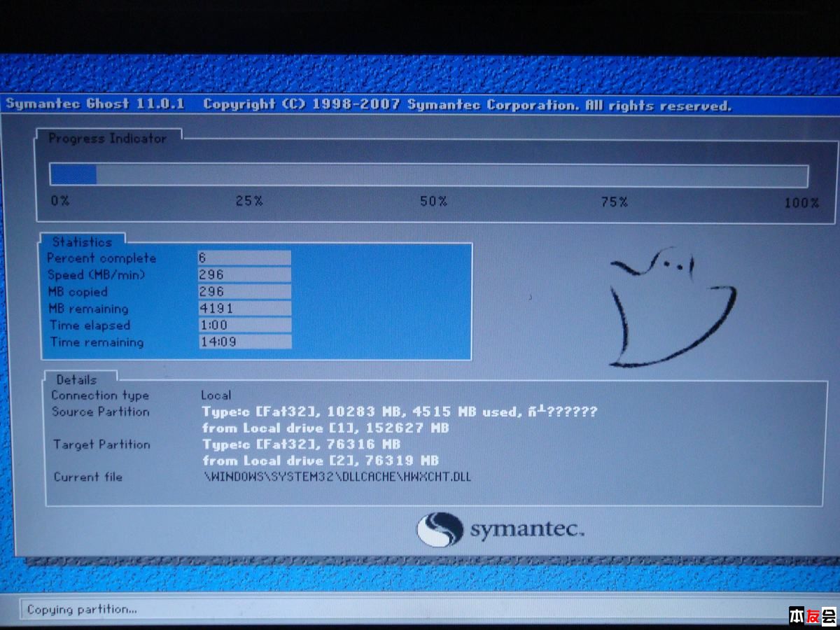
Task: Click the MB remaining label
Action: tap(88, 309)
